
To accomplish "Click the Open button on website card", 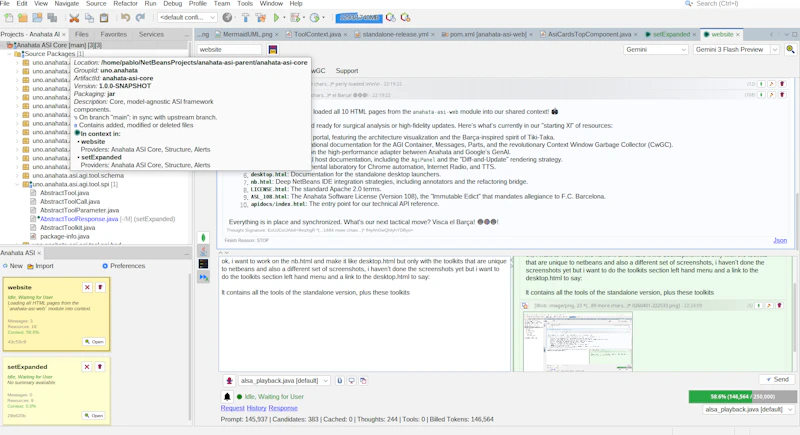I will (94, 342).
